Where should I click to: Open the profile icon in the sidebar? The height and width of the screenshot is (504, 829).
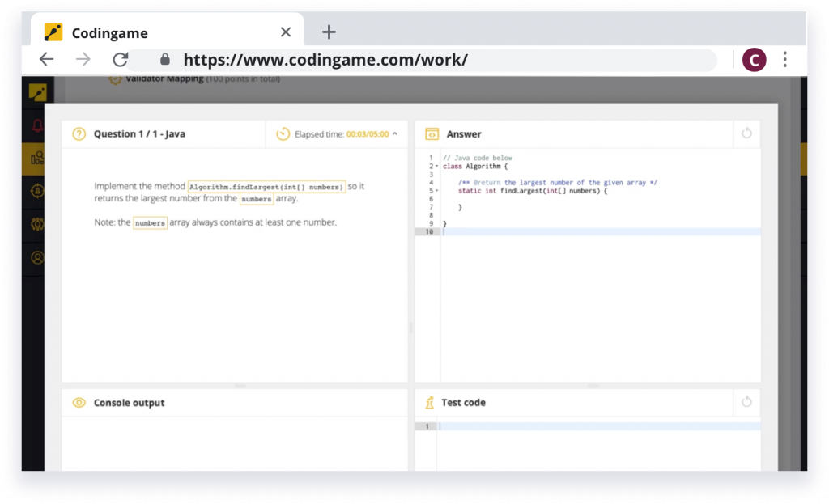[36, 259]
